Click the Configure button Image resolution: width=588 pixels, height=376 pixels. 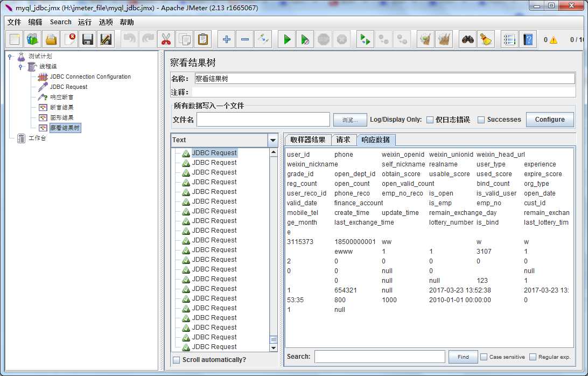tap(550, 120)
